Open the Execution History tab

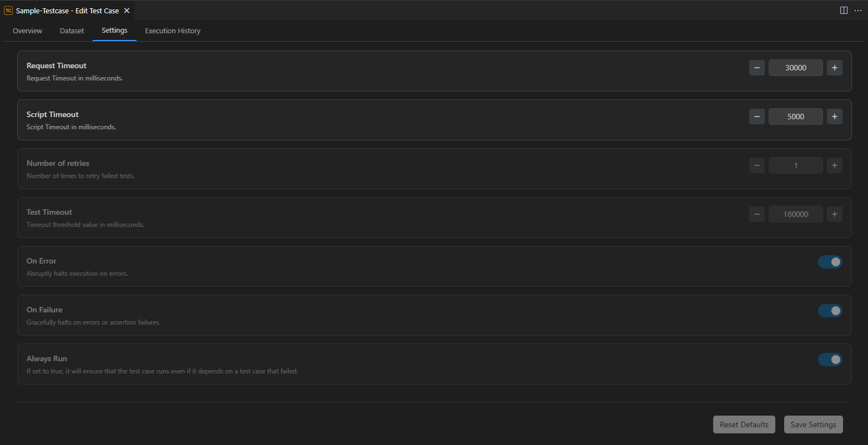pos(173,31)
